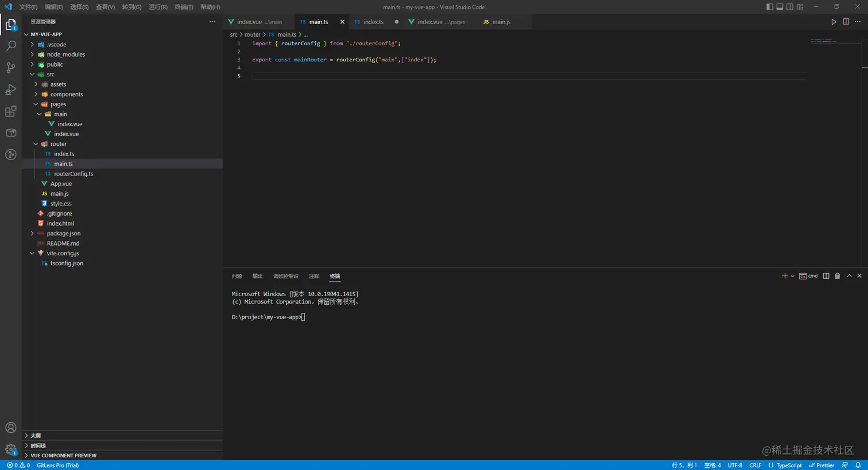Click router breadcrumb in editor path
This screenshot has height=470, width=868.
pos(252,34)
